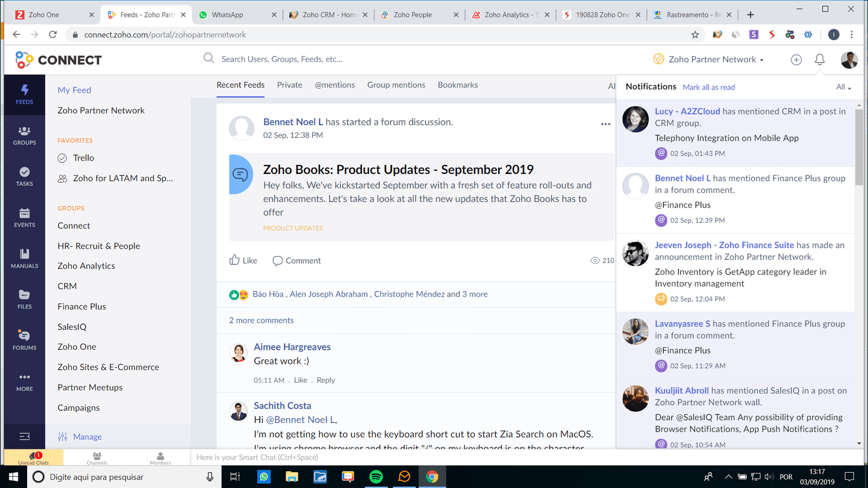Screen dimensions: 868x488
Task: Click the create new plus icon
Action: click(796, 60)
